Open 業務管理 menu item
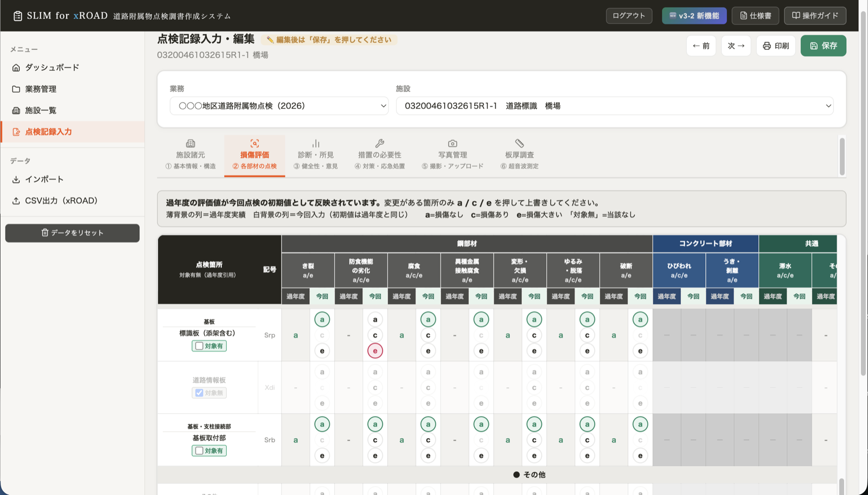 [x=73, y=89]
